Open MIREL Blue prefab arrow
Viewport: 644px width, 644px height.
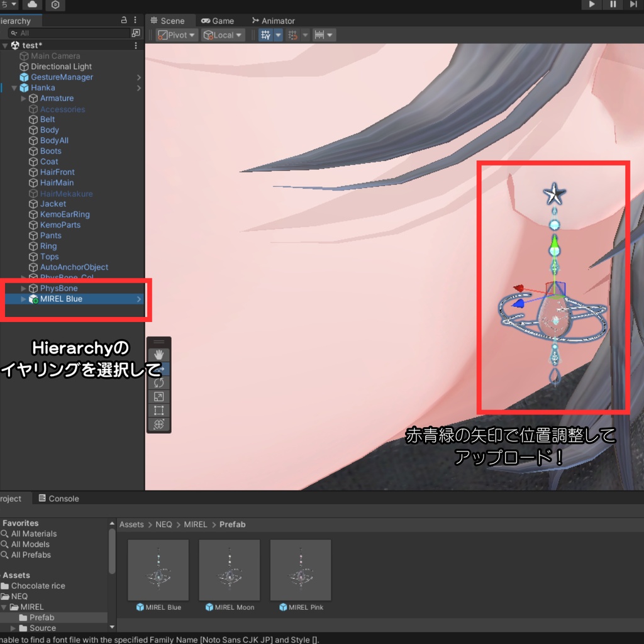pos(138,299)
